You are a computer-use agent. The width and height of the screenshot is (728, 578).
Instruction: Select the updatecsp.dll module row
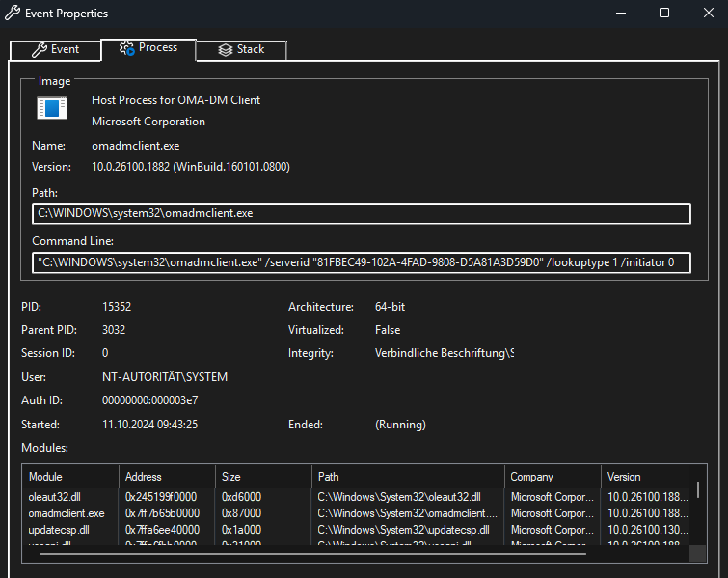(x=358, y=530)
